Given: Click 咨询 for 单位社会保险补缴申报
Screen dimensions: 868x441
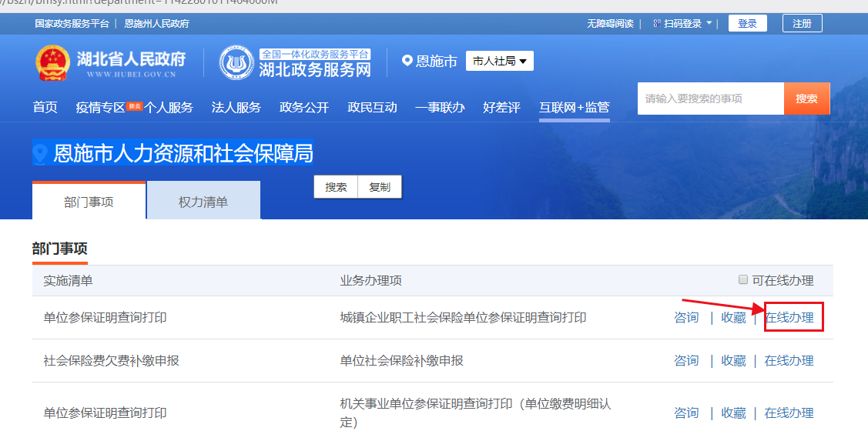Looking at the screenshot, I should point(686,361).
